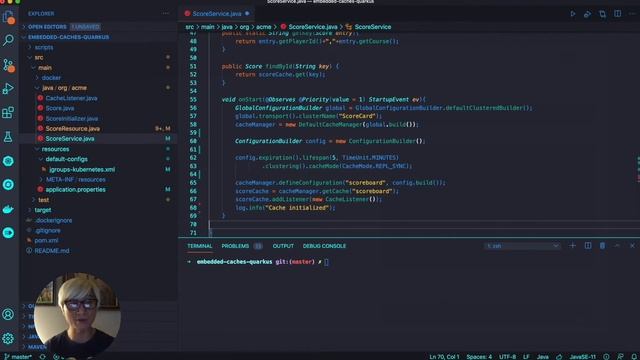Click the sync changes icon in status bar
Image resolution: width=640 pixels, height=360 pixels.
42,357
